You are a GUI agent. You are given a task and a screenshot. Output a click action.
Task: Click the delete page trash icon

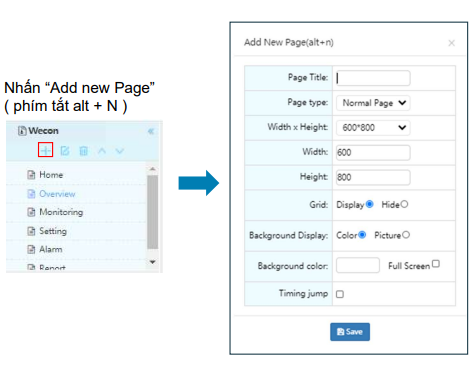click(83, 151)
